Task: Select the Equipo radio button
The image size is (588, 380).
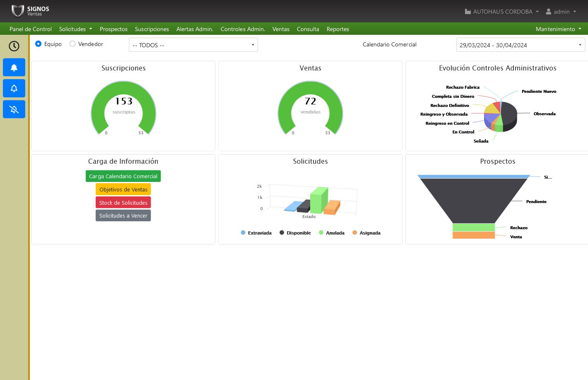Action: 39,44
